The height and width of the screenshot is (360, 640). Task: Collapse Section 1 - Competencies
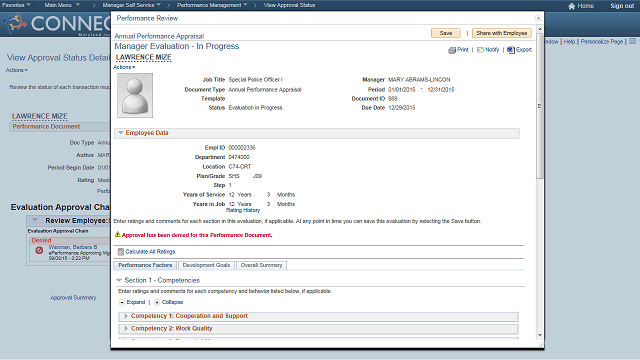[x=119, y=280]
